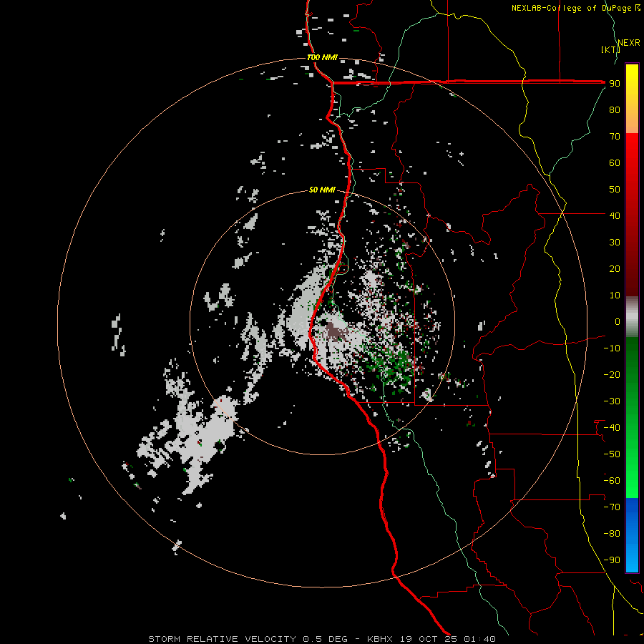
Task: Click the positive 60 scale label
Action: (615, 162)
